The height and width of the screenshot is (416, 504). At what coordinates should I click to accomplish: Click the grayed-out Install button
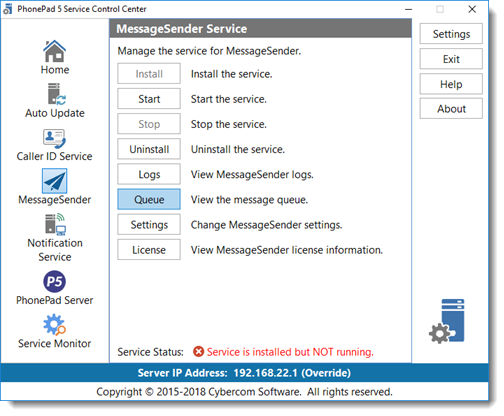(x=149, y=74)
